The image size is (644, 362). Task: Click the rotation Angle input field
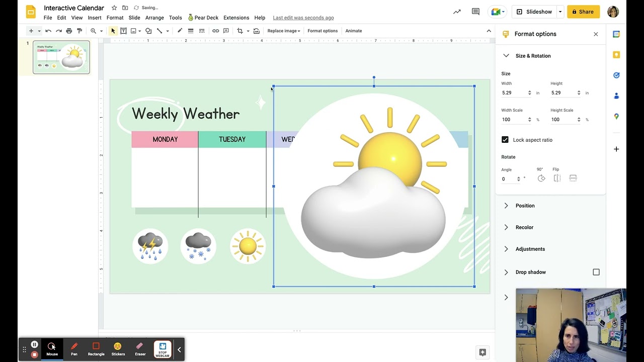(511, 179)
